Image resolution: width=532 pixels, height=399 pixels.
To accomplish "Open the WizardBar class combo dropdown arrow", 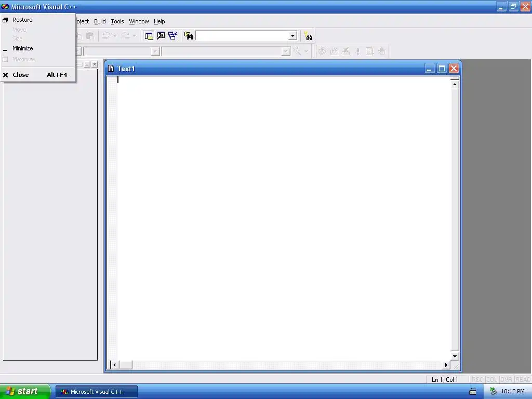I will [x=155, y=51].
